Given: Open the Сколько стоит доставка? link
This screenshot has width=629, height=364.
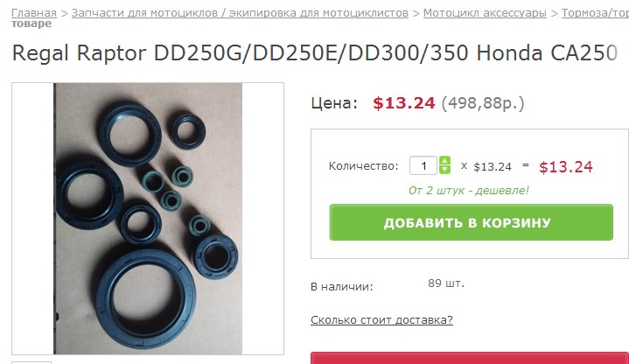Looking at the screenshot, I should pos(381,320).
